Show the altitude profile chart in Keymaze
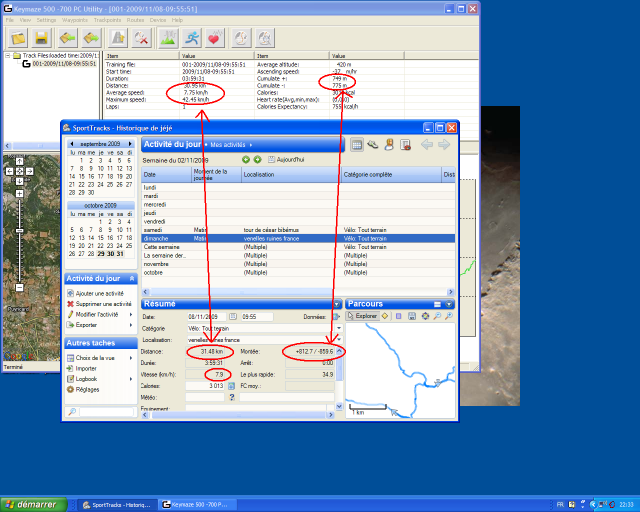 168,38
